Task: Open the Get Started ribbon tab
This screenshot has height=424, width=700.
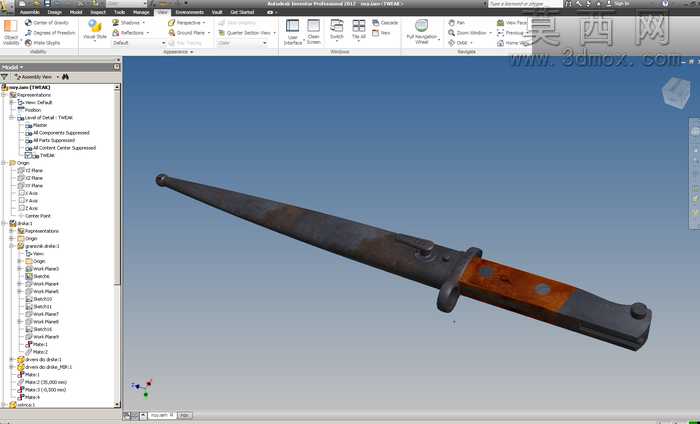Action: coord(242,12)
